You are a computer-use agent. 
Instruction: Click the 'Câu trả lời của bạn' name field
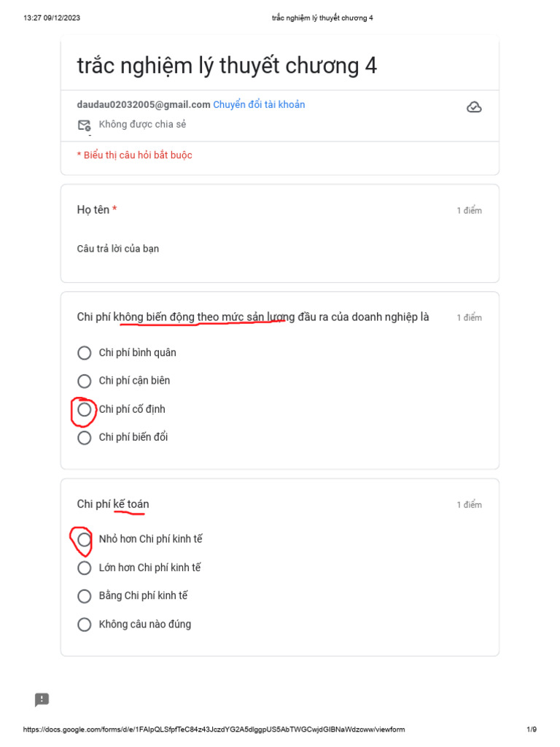point(118,249)
